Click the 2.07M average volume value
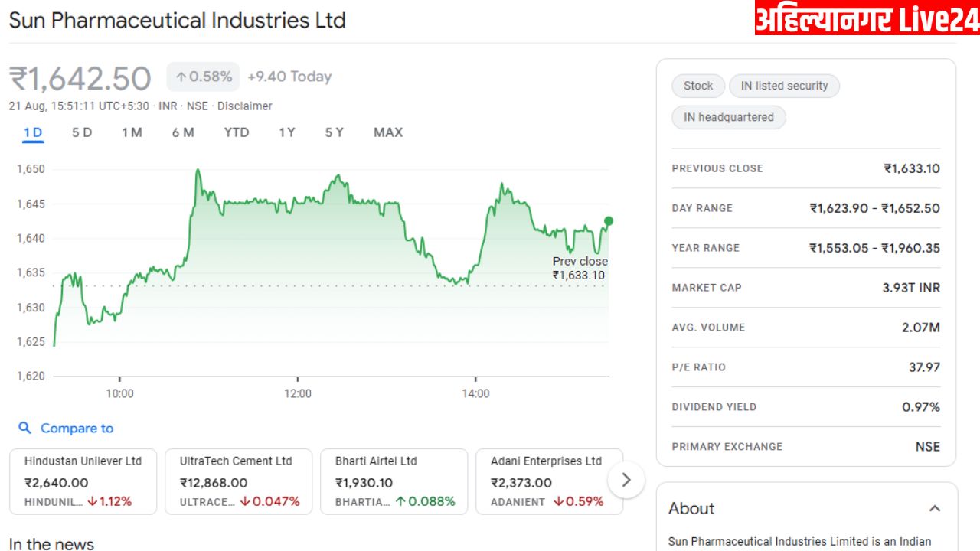980x551 pixels. tap(921, 328)
